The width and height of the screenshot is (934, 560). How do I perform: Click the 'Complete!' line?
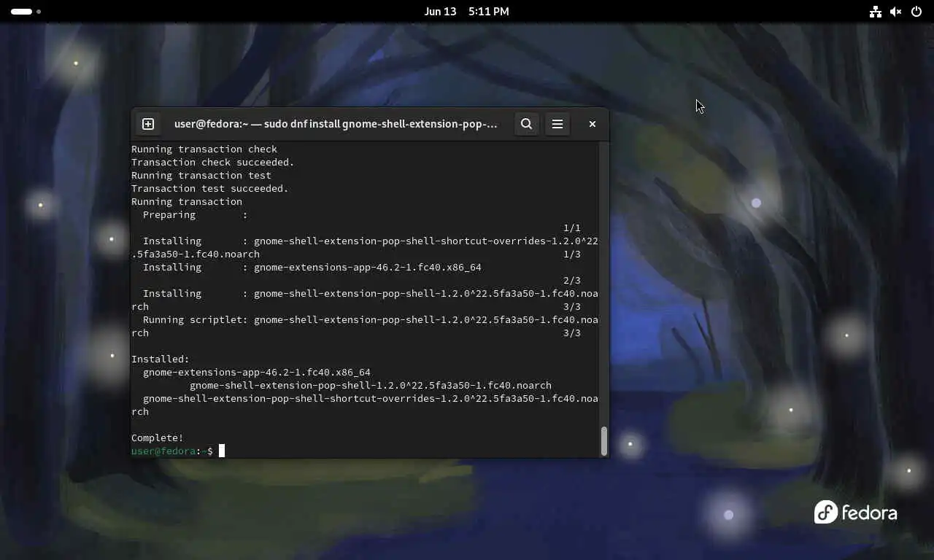tap(158, 437)
